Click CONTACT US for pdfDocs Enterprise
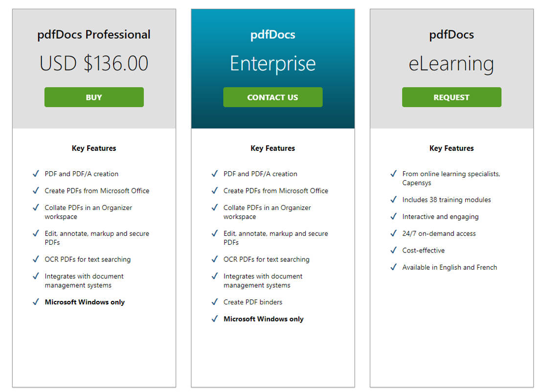 click(x=272, y=97)
